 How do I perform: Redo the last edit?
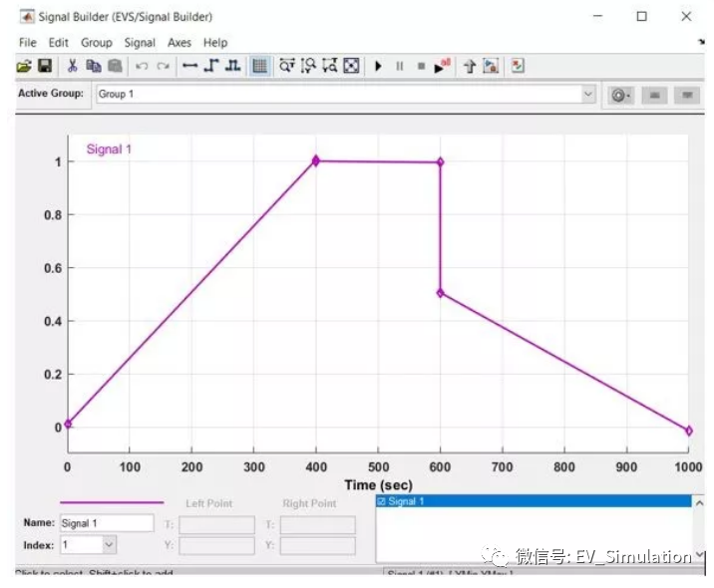(x=163, y=67)
